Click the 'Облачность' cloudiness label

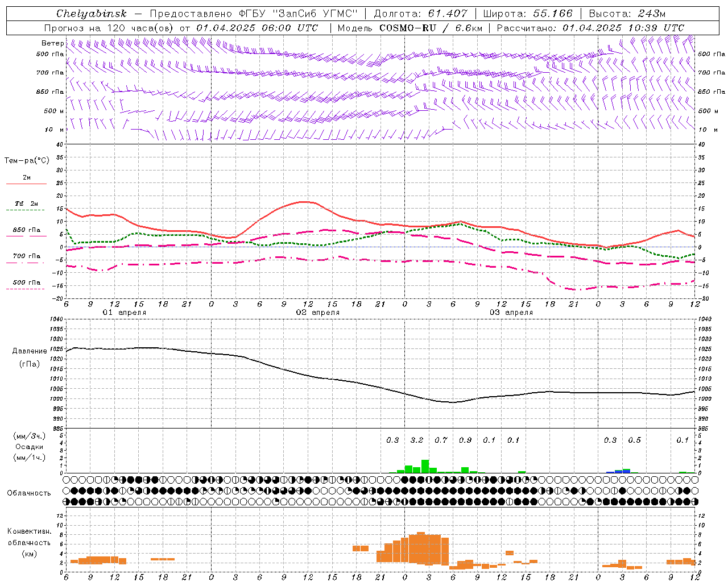click(29, 493)
